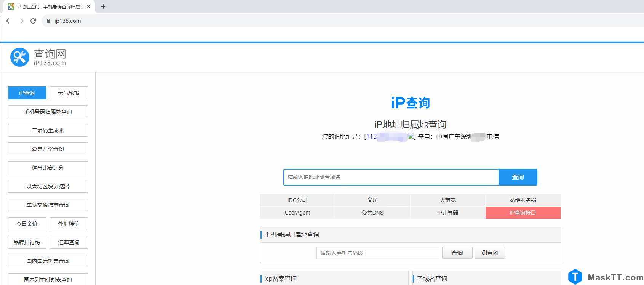Click the blue 查询 IP search button
The width and height of the screenshot is (644, 285).
(x=518, y=177)
